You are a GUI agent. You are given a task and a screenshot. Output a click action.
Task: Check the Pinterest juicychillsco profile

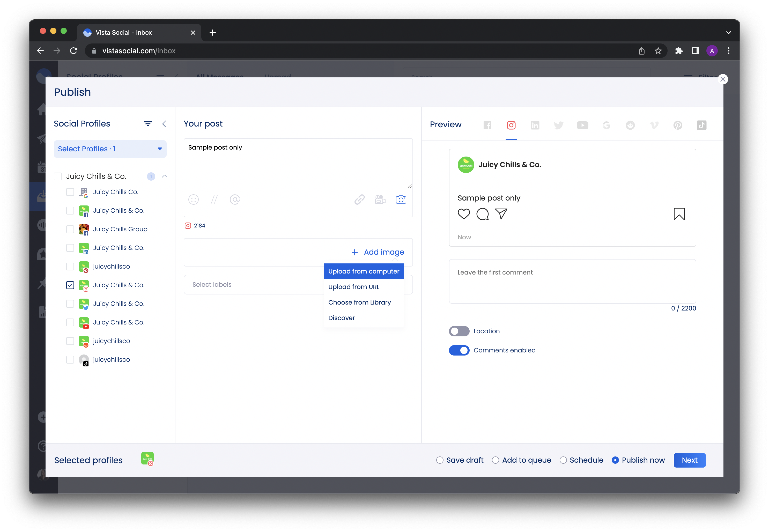tap(70, 267)
